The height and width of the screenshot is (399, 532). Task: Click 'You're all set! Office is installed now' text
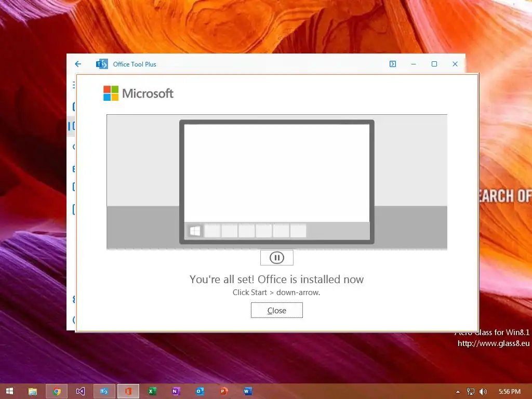276,279
